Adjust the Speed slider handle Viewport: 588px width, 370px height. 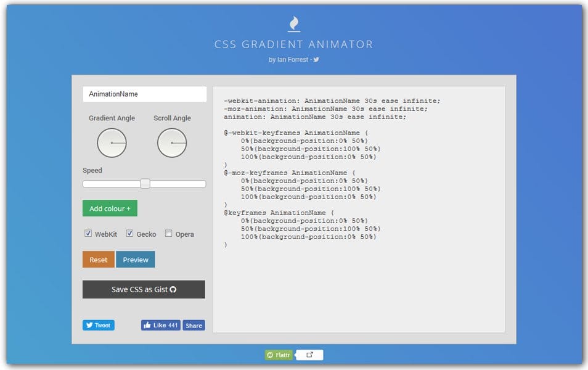[145, 183]
